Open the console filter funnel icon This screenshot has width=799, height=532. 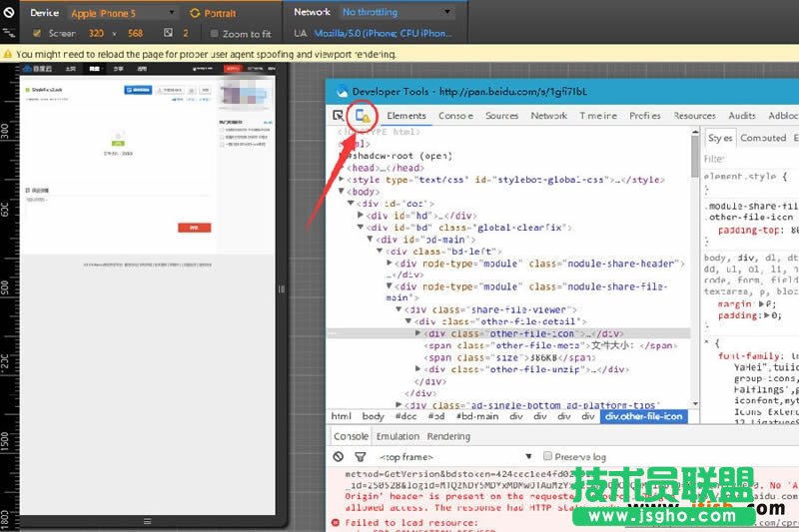point(361,456)
